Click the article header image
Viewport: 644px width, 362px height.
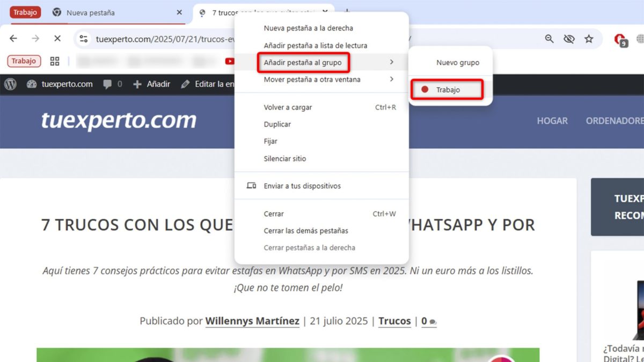tap(288, 354)
